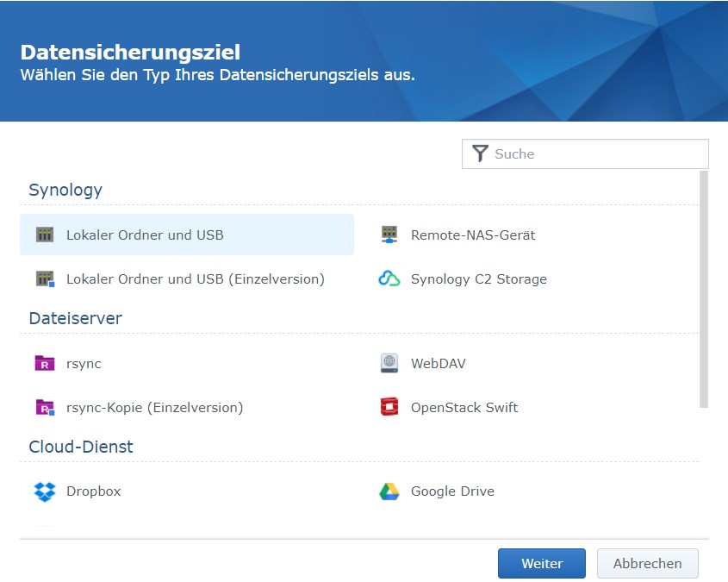
Task: Click the Abbrechen button
Action: [648, 563]
